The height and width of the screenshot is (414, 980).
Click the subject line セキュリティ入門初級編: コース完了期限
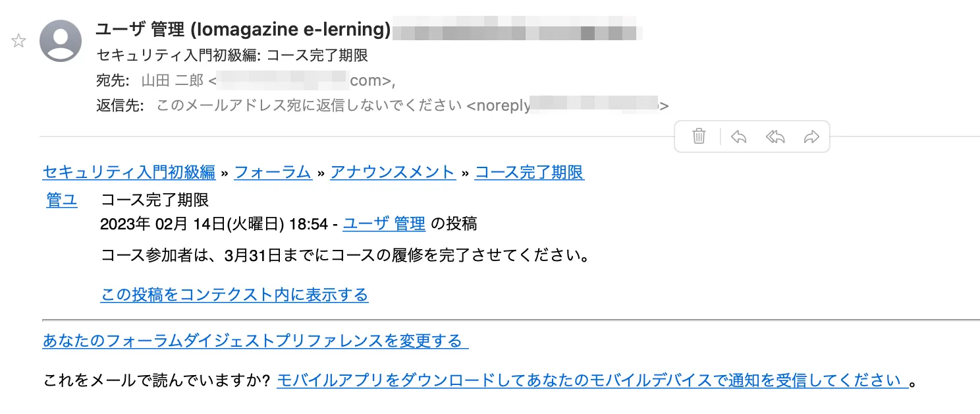[x=232, y=55]
